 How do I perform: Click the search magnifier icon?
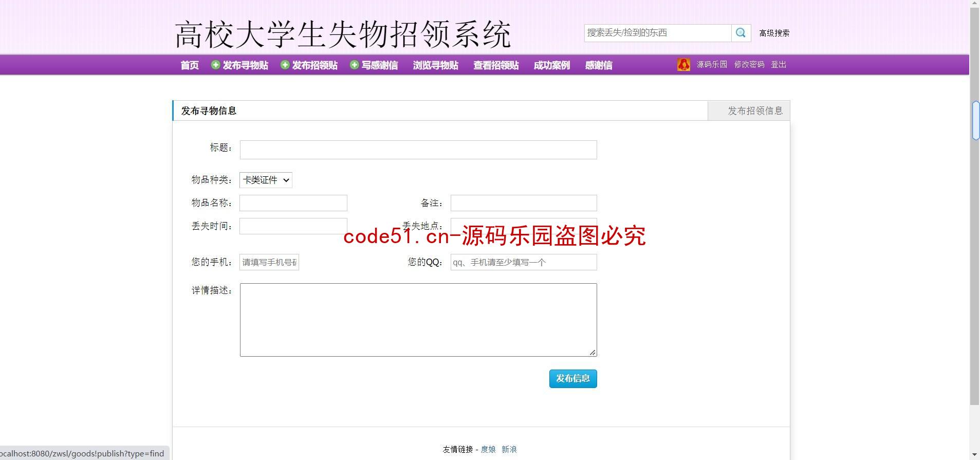[741, 33]
